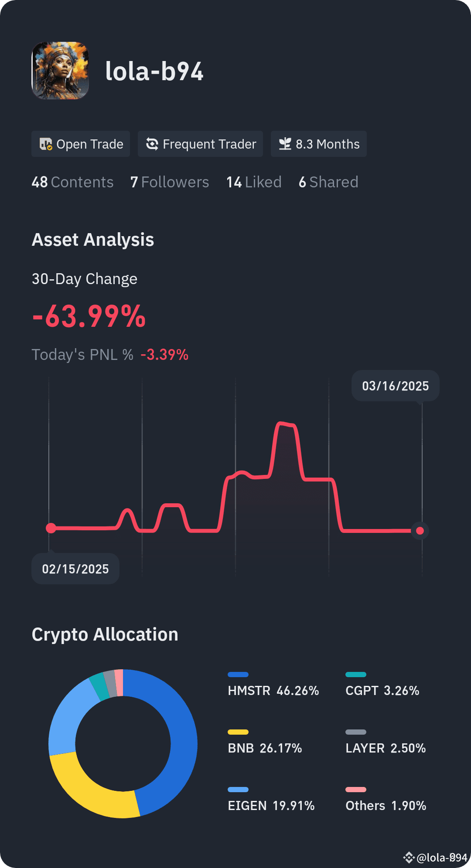Expand the Crypto Allocation section
Image resolution: width=471 pixels, height=868 pixels.
click(105, 634)
